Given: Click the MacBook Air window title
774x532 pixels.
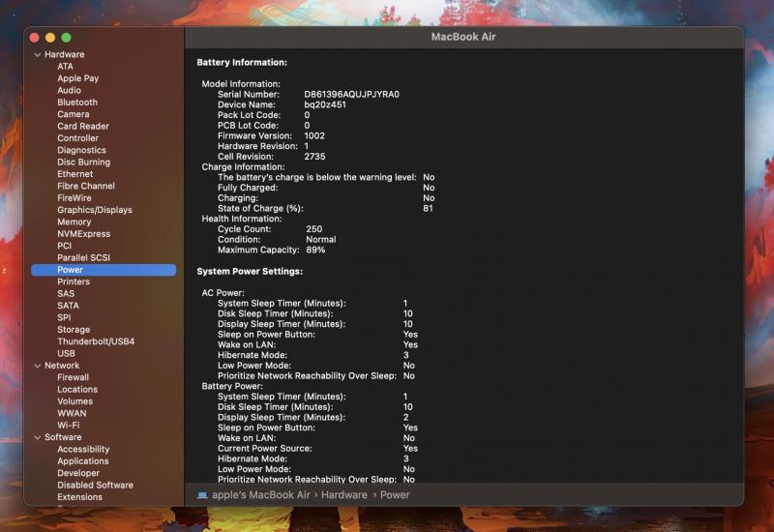Looking at the screenshot, I should coord(463,37).
